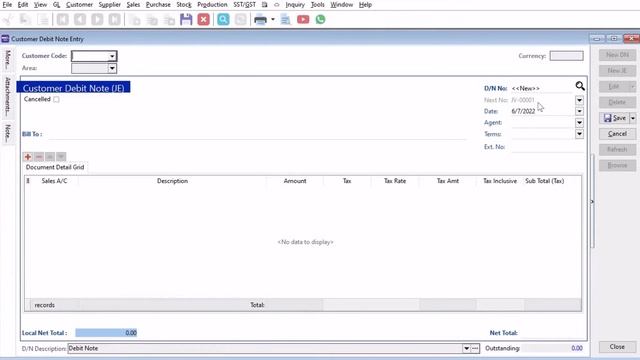Open the Date picker dropdown arrow

click(x=579, y=111)
